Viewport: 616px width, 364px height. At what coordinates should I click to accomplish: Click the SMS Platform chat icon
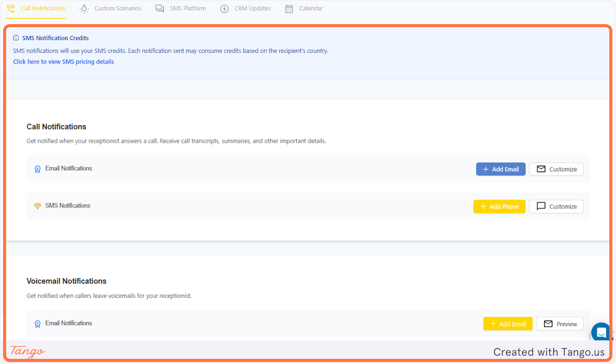160,9
